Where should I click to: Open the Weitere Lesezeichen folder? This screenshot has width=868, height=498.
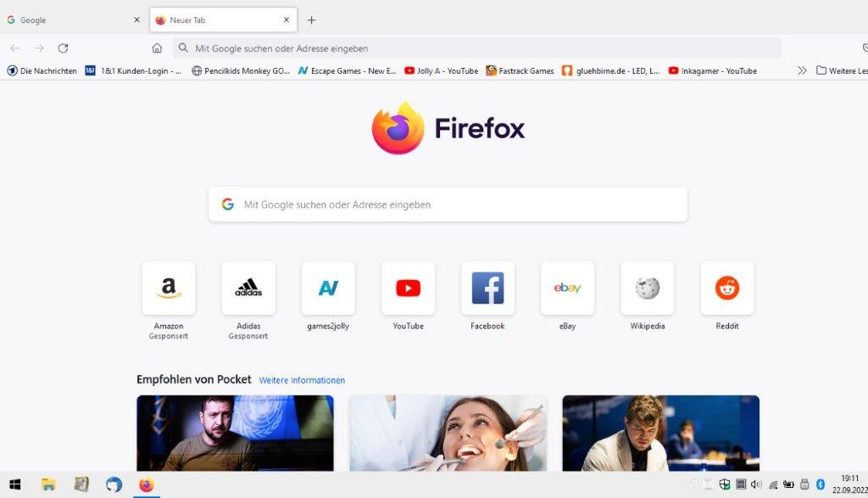pos(842,71)
